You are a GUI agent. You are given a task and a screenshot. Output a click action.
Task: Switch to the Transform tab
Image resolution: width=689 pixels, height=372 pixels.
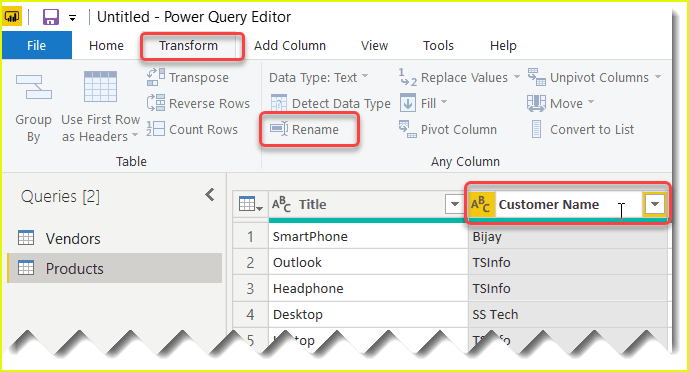click(188, 45)
